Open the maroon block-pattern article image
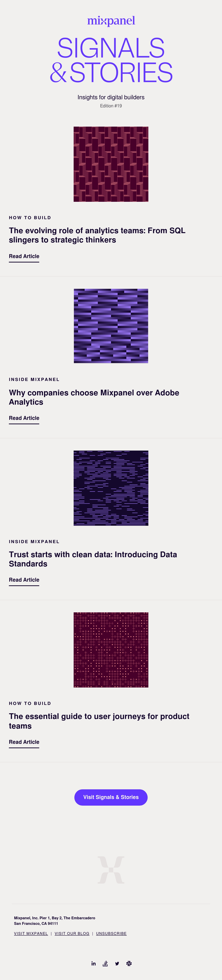222x980 pixels. coord(111,164)
